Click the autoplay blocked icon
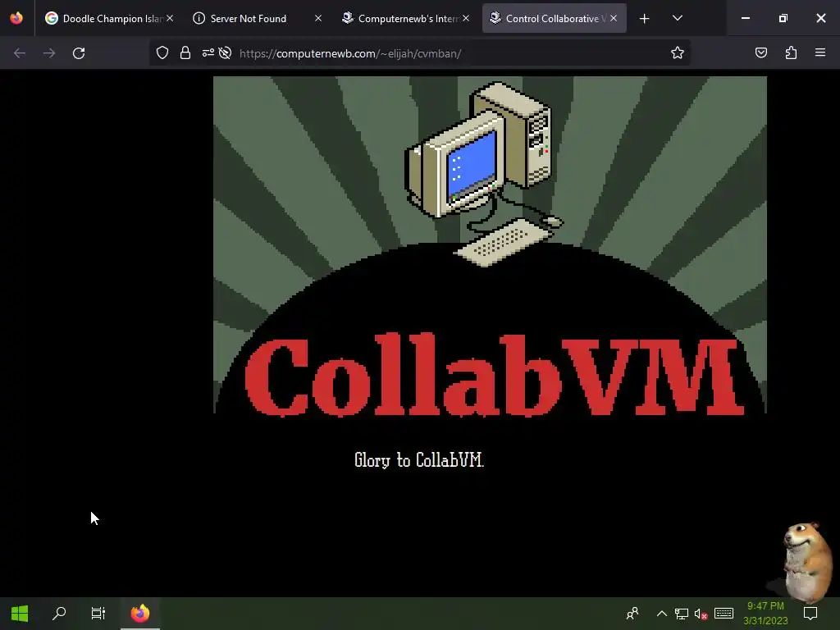Screen dimensions: 840x630 (x=225, y=52)
